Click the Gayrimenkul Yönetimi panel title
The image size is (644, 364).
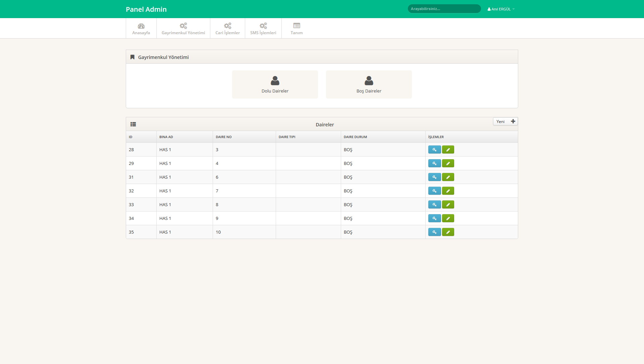[163, 57]
